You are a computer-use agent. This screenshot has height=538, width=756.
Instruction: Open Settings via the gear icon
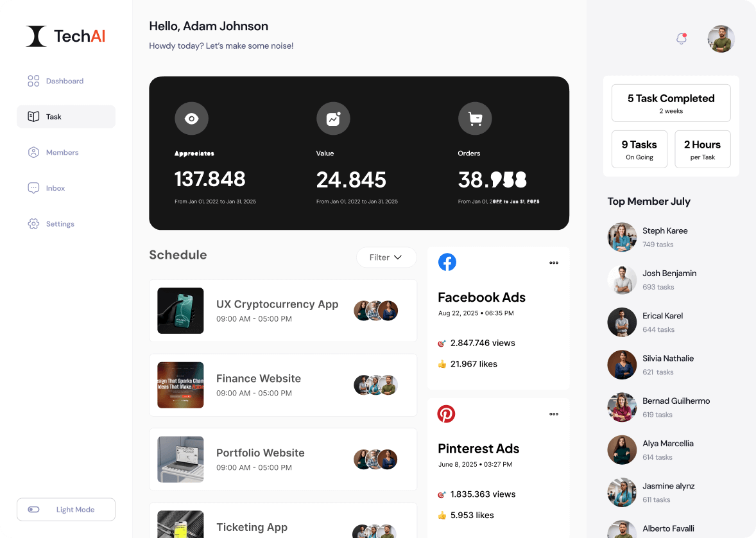33,223
